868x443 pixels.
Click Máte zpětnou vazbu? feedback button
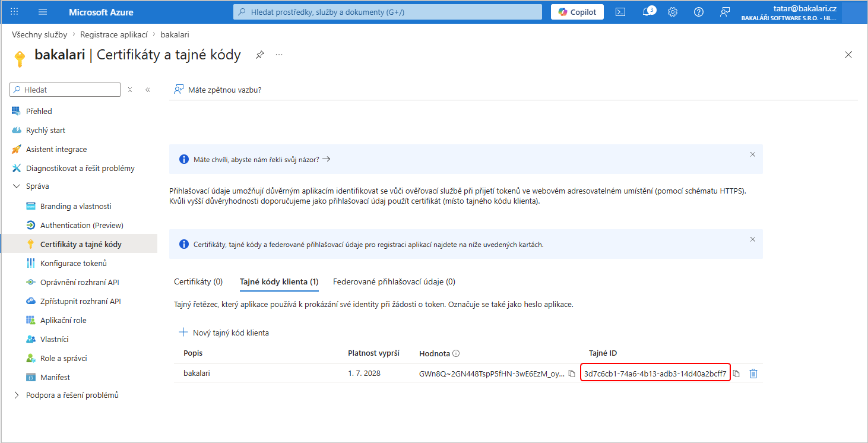point(218,90)
